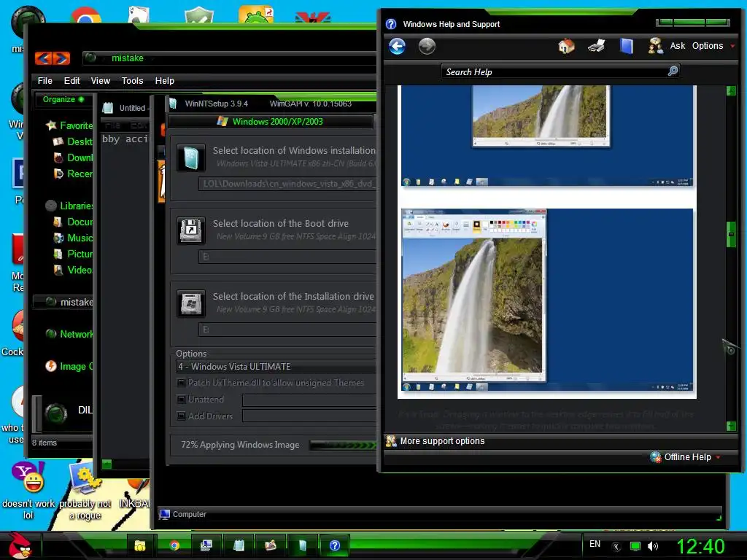747x560 pixels.
Task: Click inside the Search Help field
Action: click(555, 72)
